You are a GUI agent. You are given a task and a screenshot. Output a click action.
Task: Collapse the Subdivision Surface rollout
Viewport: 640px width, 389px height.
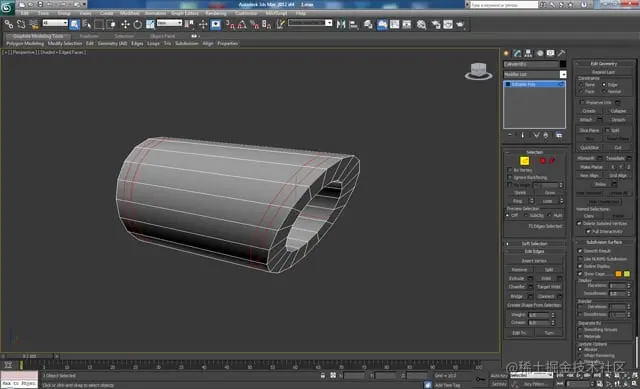click(604, 242)
